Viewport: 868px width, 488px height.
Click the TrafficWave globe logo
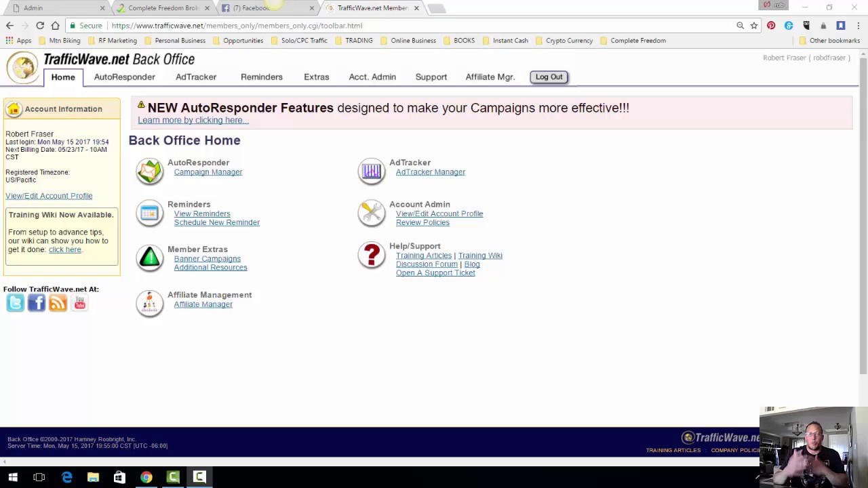pos(22,68)
